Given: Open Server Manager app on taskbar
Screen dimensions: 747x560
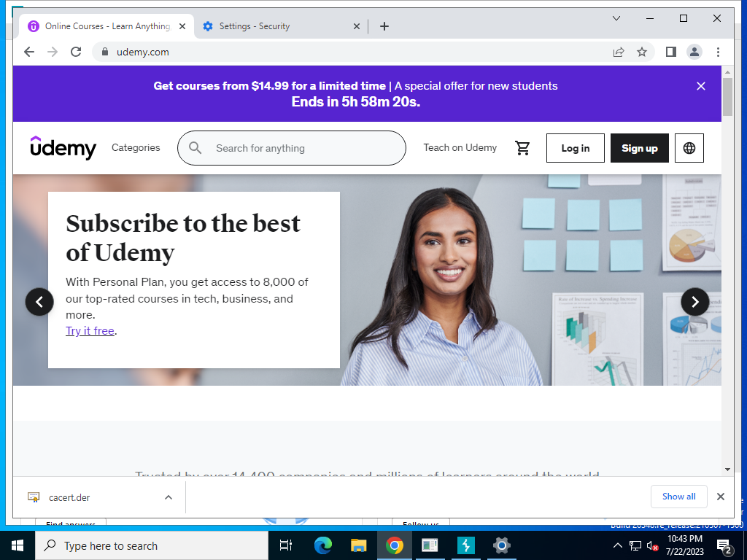Looking at the screenshot, I should [430, 545].
